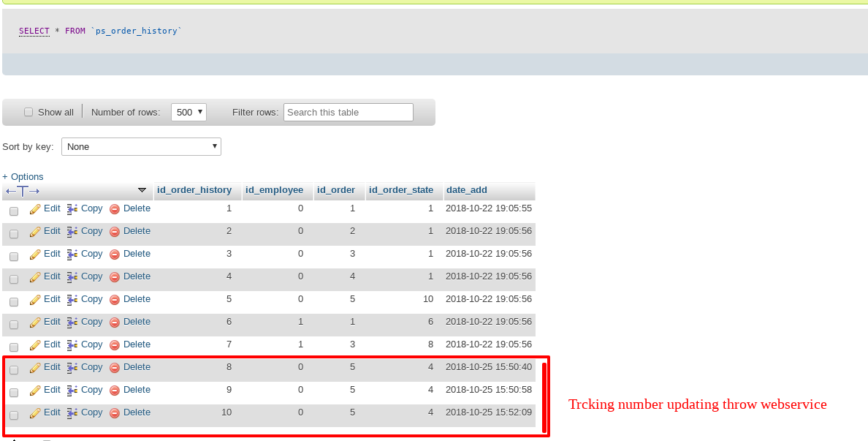Viewport: 868px width, 441px height.
Task: Click date cell 2018-10-25 15:50:58
Action: [489, 390]
